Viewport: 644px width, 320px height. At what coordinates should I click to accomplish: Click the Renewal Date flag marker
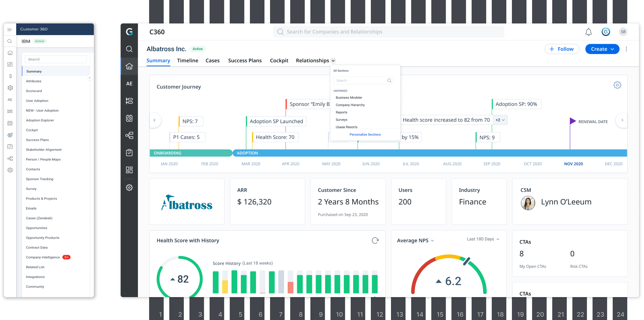(573, 121)
